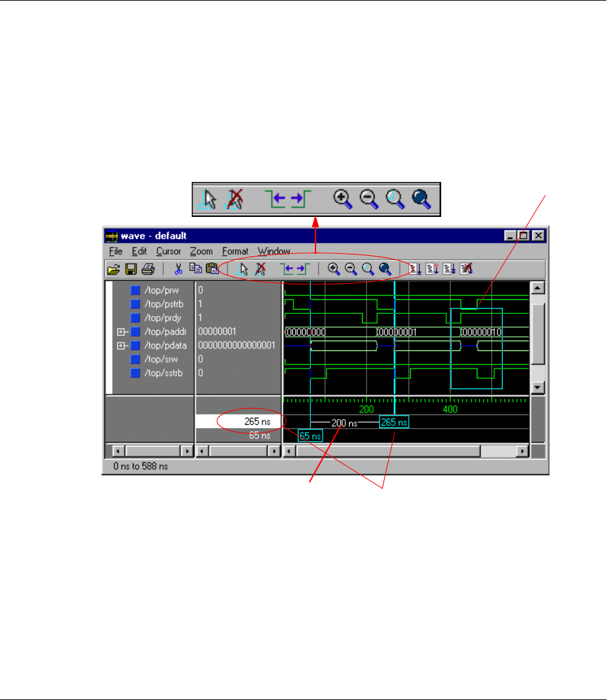This screenshot has height=700, width=607.
Task: Maximize the wave - default window
Action: coord(524,235)
